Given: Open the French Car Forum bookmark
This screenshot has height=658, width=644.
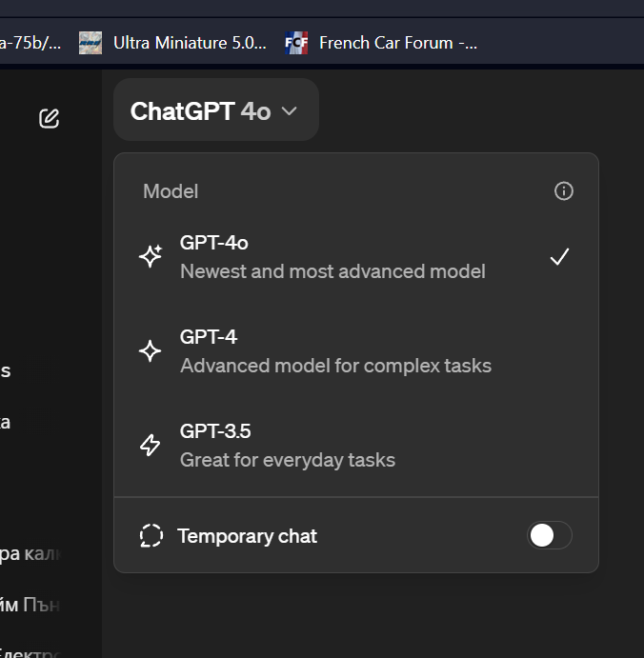Looking at the screenshot, I should 381,43.
